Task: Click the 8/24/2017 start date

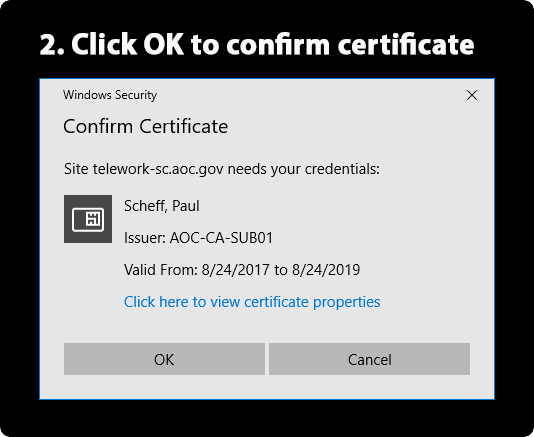Action: (x=236, y=270)
